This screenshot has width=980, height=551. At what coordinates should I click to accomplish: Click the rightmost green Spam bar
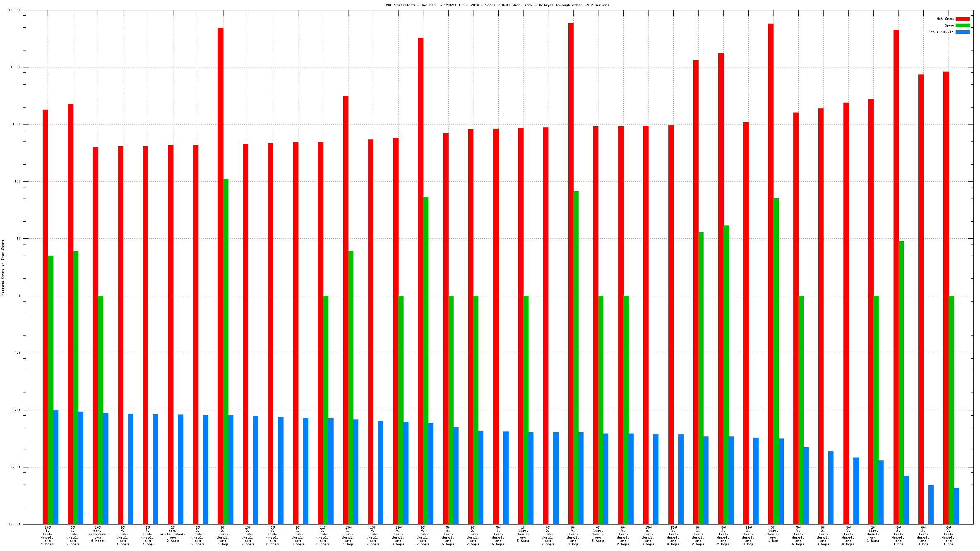[x=951, y=410]
